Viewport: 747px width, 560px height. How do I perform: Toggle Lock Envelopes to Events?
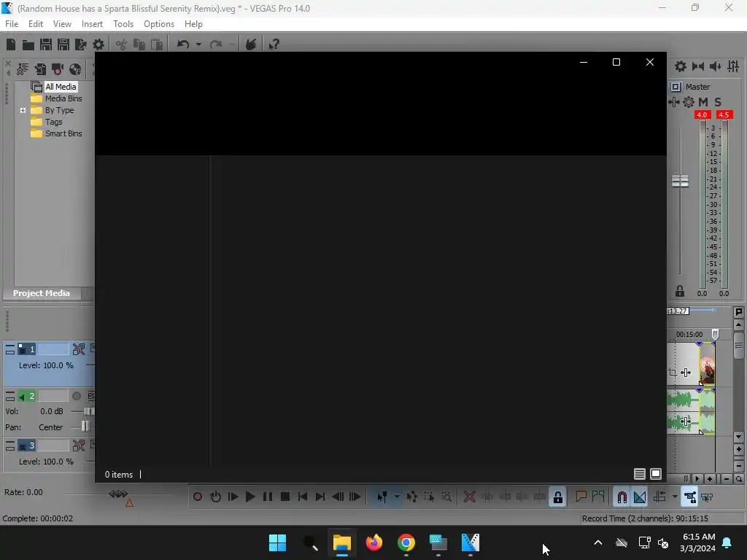690,497
